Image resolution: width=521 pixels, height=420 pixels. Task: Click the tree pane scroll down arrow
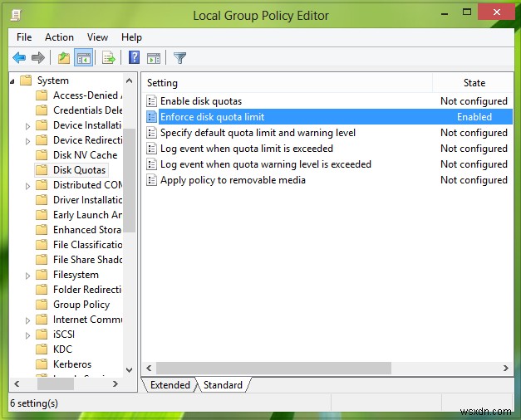(130, 370)
